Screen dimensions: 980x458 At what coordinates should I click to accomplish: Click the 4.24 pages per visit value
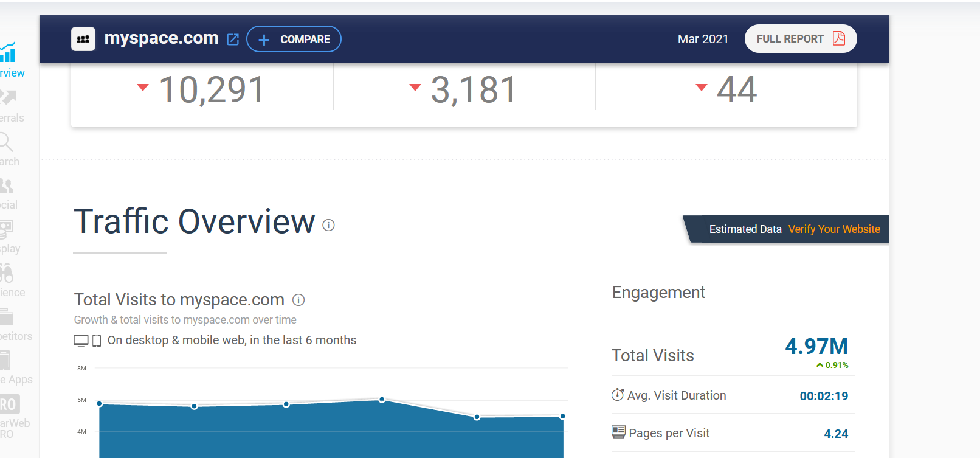click(x=836, y=434)
